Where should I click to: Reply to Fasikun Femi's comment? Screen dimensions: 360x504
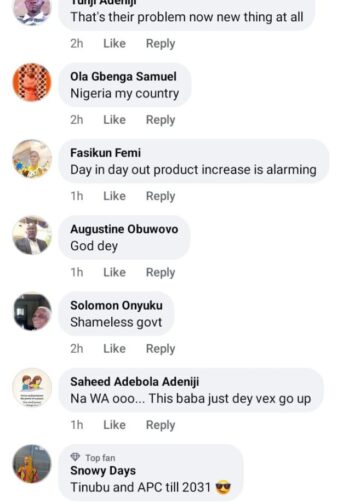tap(160, 196)
